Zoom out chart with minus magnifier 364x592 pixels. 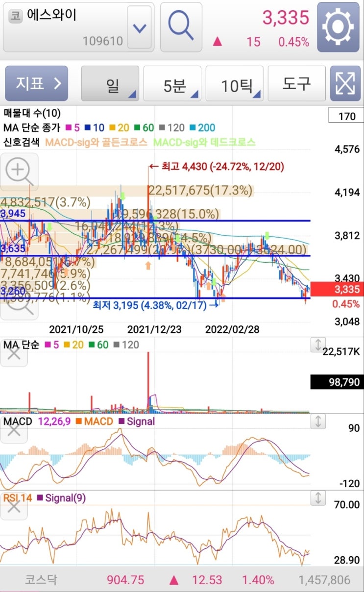click(19, 301)
